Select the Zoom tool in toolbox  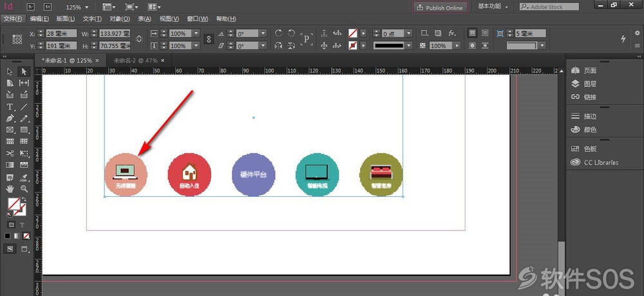click(24, 189)
